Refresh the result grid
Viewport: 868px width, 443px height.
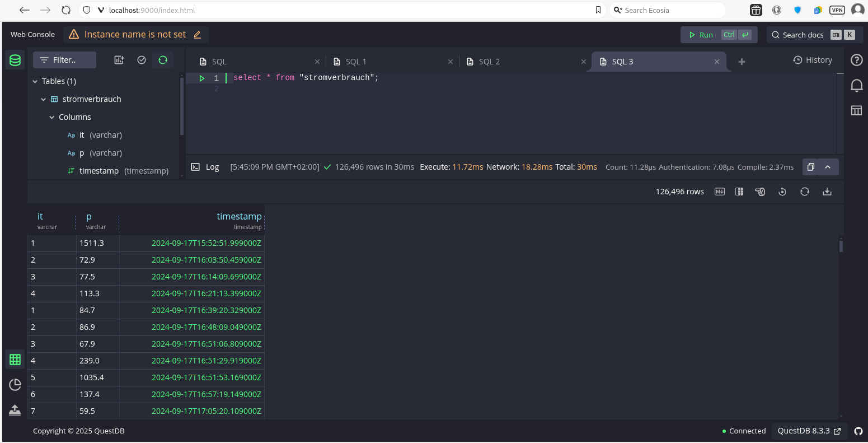tap(804, 192)
